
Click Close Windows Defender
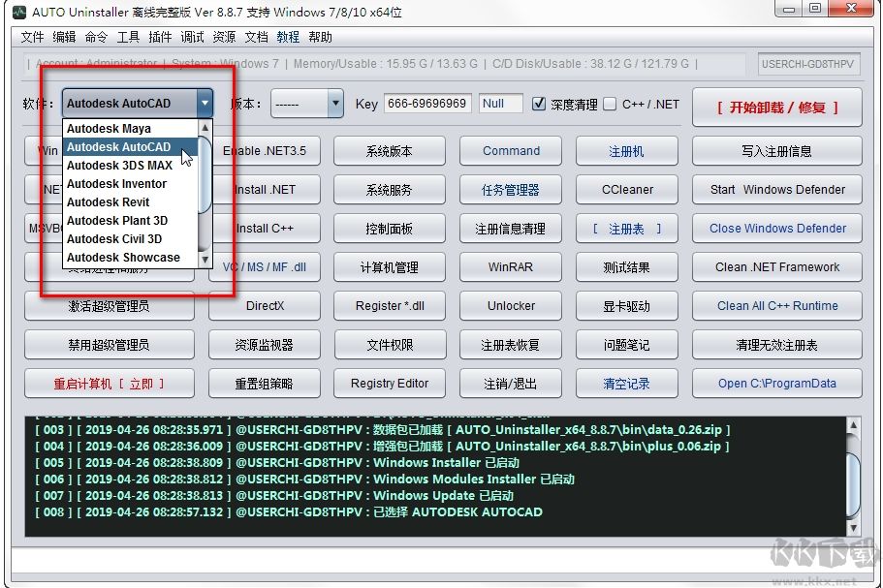(775, 228)
